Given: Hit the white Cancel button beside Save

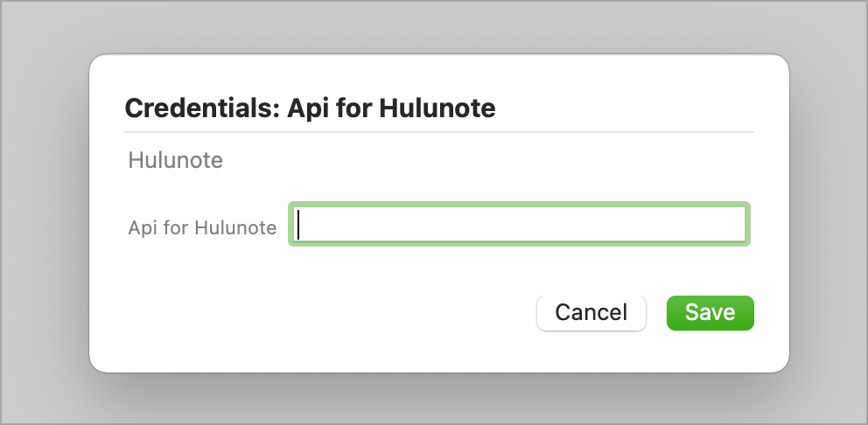Looking at the screenshot, I should [591, 312].
